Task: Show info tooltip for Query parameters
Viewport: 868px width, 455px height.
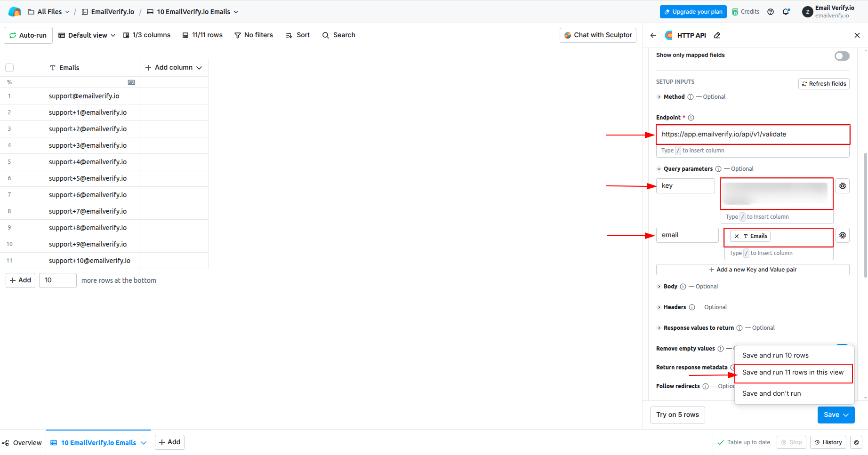Action: point(718,169)
